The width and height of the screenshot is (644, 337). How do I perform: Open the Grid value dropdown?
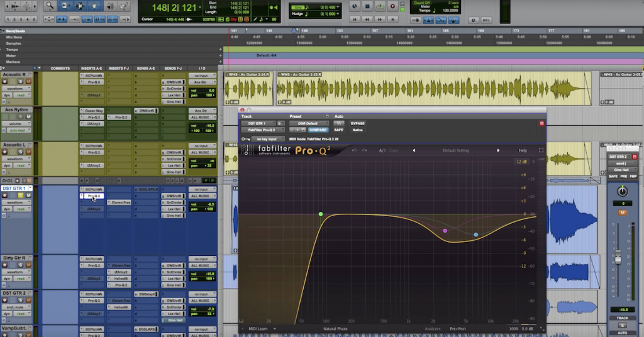[338, 7]
